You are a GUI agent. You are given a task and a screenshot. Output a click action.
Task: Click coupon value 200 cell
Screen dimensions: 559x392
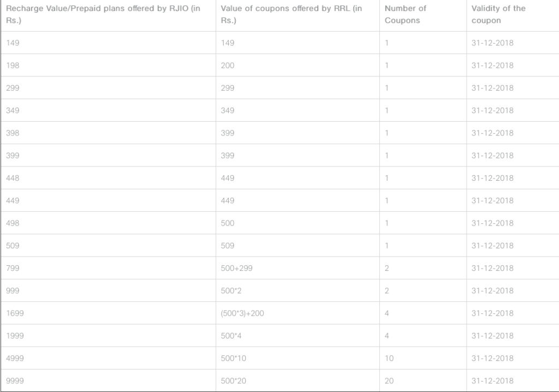point(298,66)
